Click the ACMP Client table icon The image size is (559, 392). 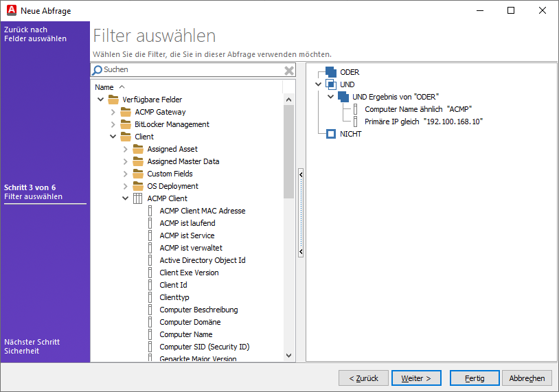pos(137,198)
